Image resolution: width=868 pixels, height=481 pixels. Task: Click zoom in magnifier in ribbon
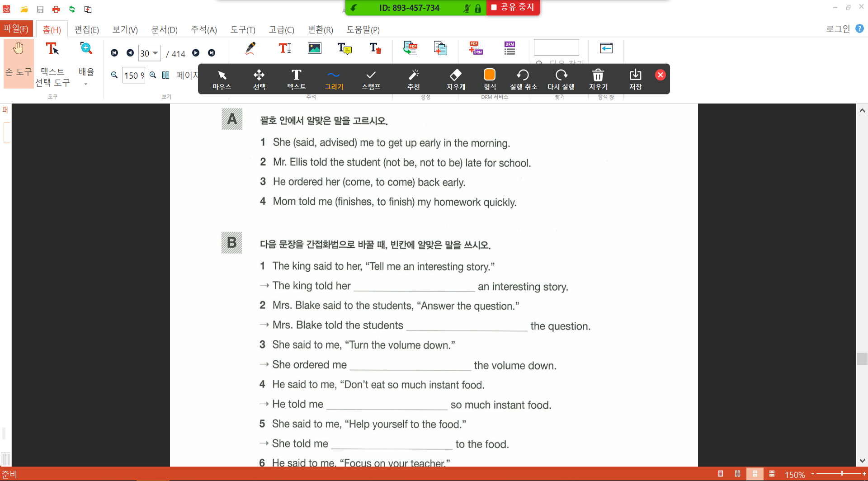pos(153,75)
